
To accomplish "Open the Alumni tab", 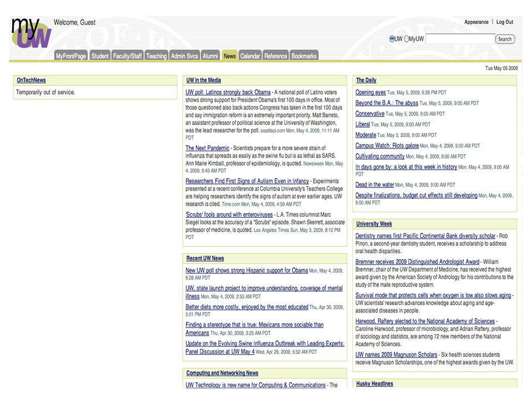I will (210, 55).
